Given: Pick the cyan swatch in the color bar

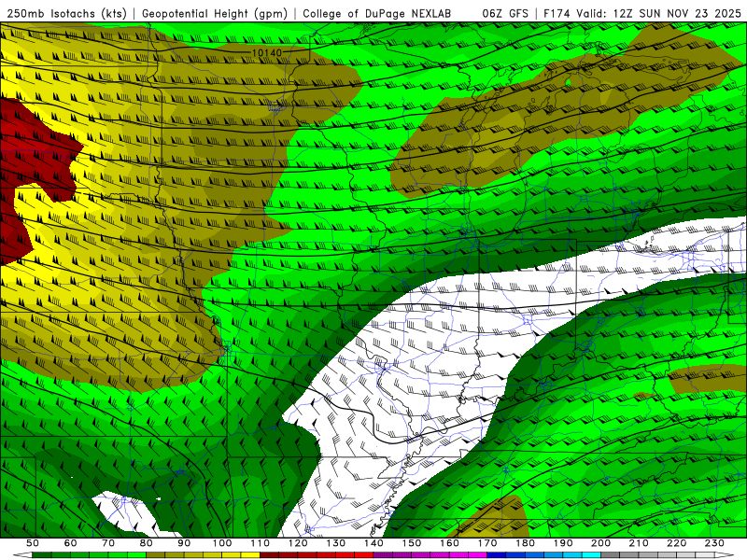Looking at the screenshot, I should click(592, 555).
